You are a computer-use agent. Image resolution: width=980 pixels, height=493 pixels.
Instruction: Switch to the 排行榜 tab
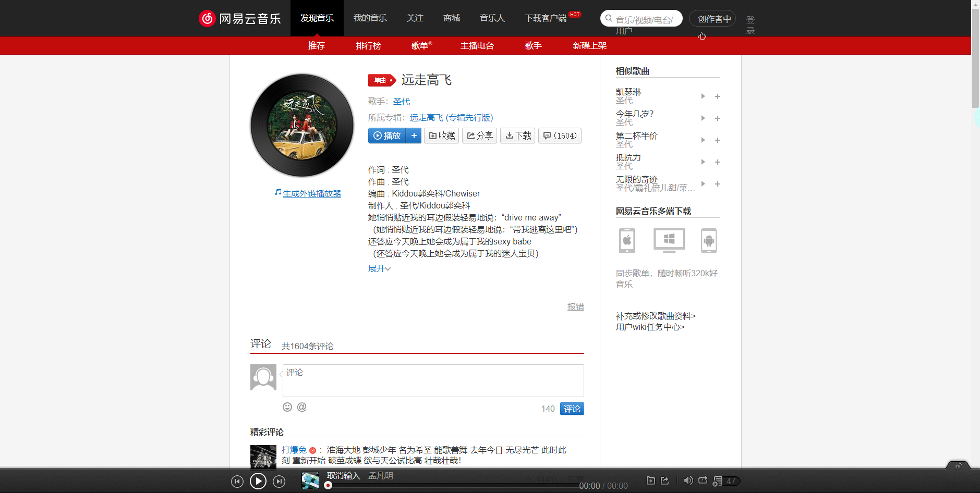[x=369, y=45]
